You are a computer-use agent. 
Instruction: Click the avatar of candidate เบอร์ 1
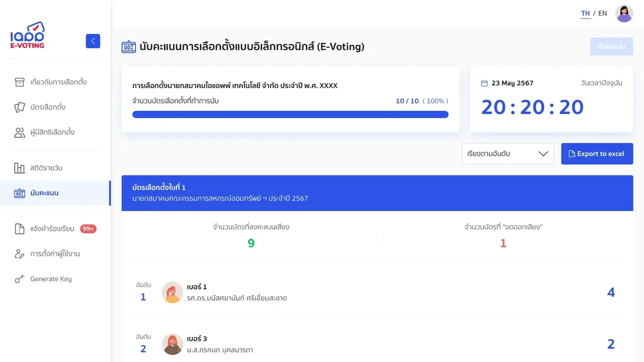pos(173,292)
